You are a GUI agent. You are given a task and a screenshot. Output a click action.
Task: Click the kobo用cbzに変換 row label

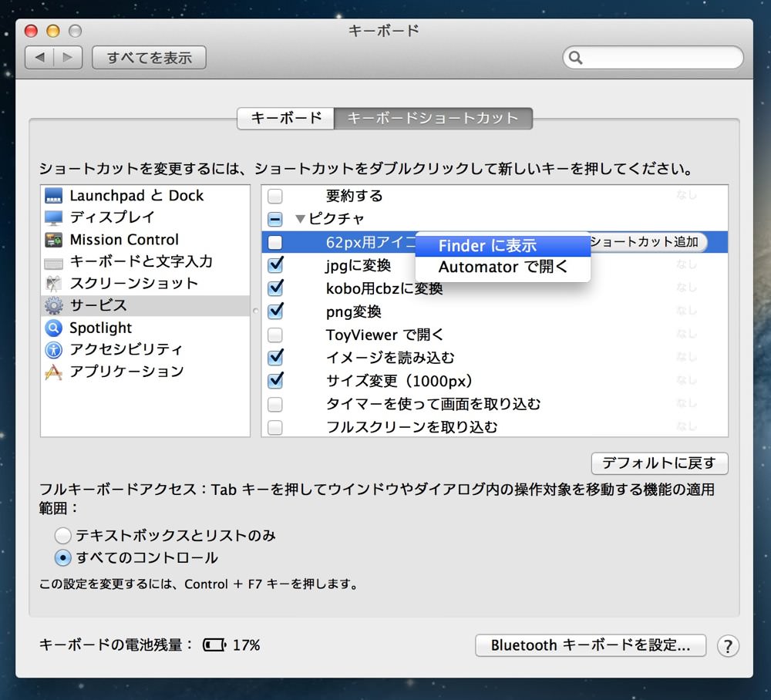[385, 288]
